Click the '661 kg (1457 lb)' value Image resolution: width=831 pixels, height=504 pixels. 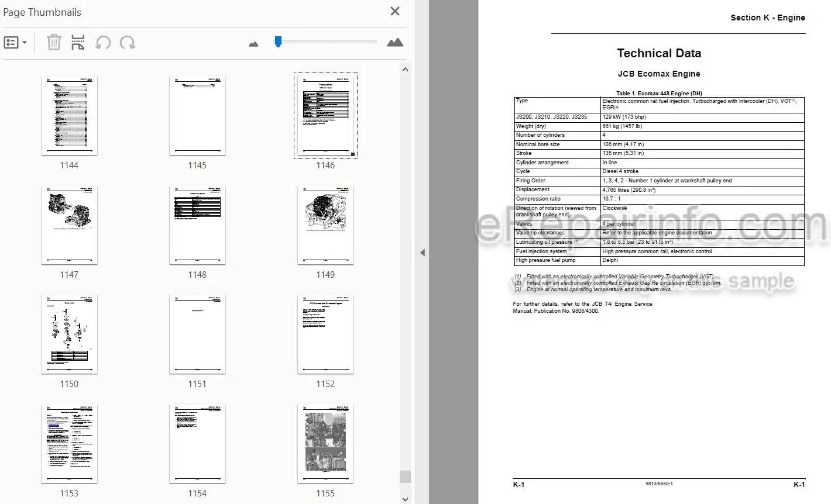click(x=622, y=126)
